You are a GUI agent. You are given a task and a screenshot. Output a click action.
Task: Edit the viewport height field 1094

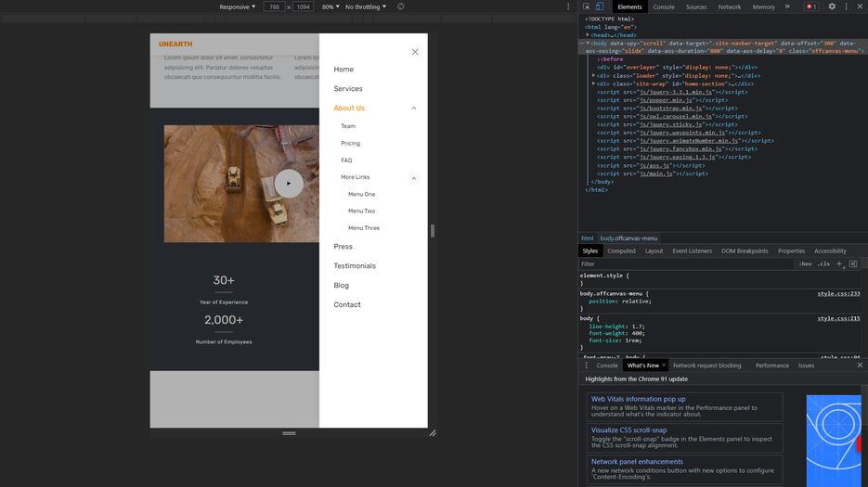point(303,7)
